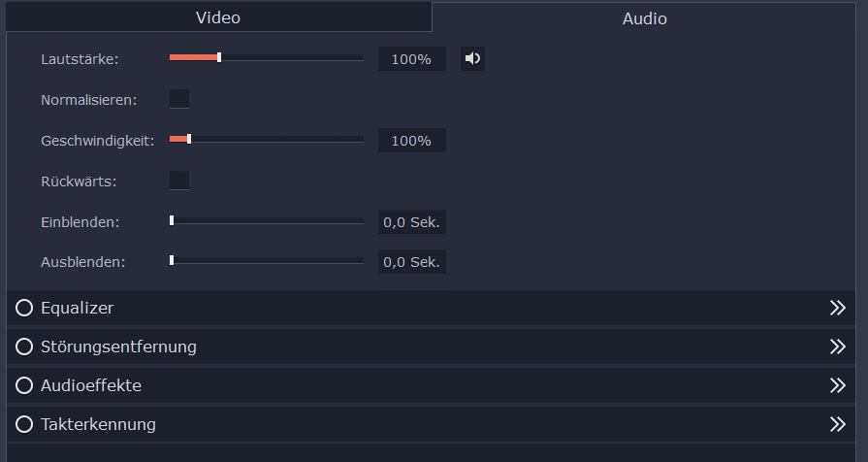Viewport: 868px width, 462px height.
Task: Activate the Störungsentfernung circle toggle
Action: click(24, 346)
